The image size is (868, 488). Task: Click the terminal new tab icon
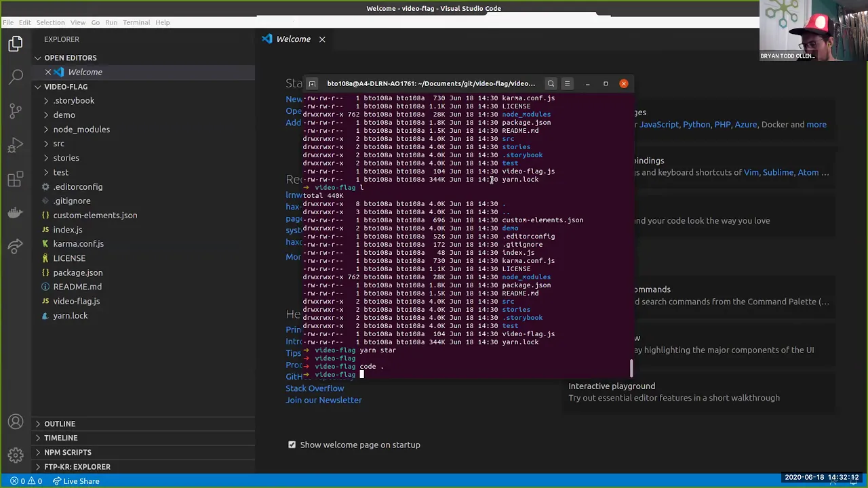point(312,83)
